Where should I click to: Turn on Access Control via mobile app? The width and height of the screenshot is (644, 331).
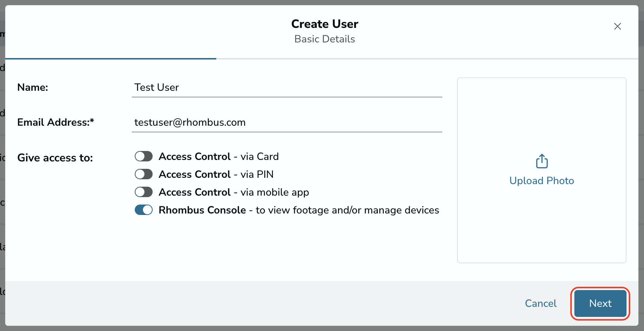click(x=144, y=192)
